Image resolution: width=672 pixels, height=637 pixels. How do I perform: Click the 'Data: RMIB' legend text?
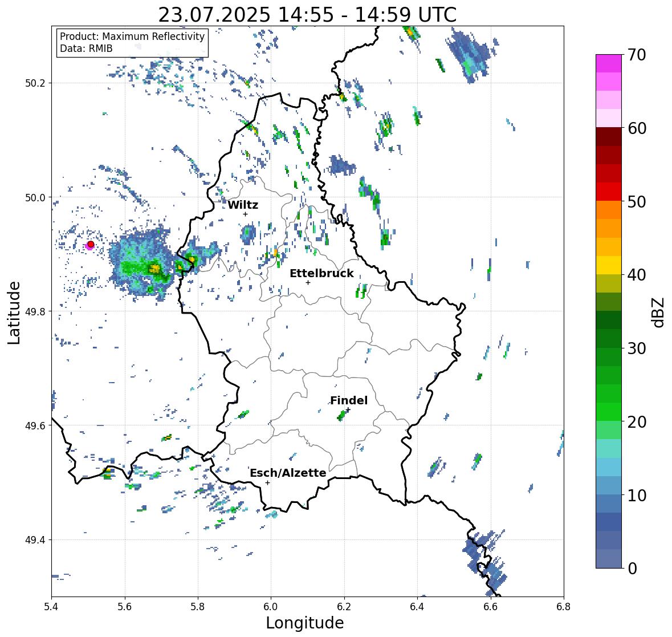86,48
